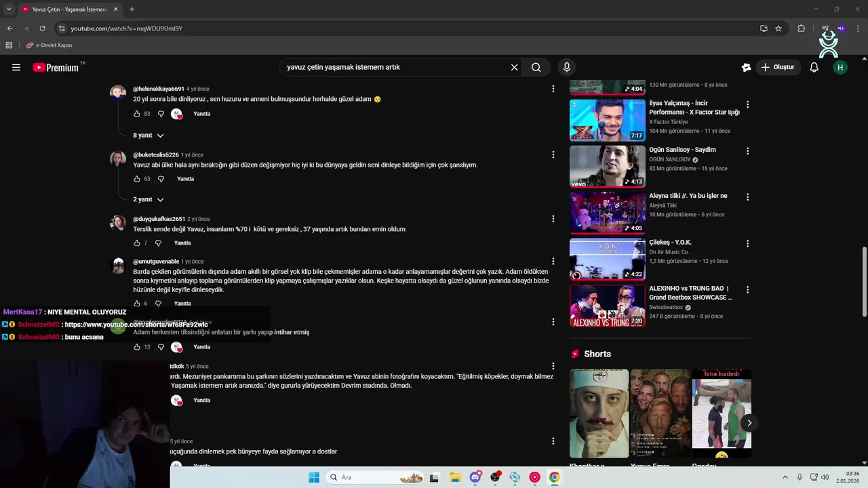Expand the 8 yanıt replies
The height and width of the screenshot is (488, 868).
(149, 136)
